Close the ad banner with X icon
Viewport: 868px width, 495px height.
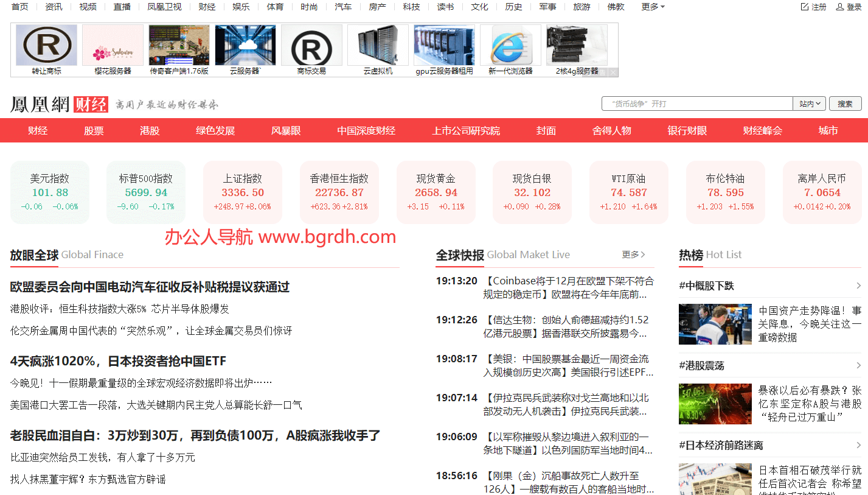[x=613, y=72]
